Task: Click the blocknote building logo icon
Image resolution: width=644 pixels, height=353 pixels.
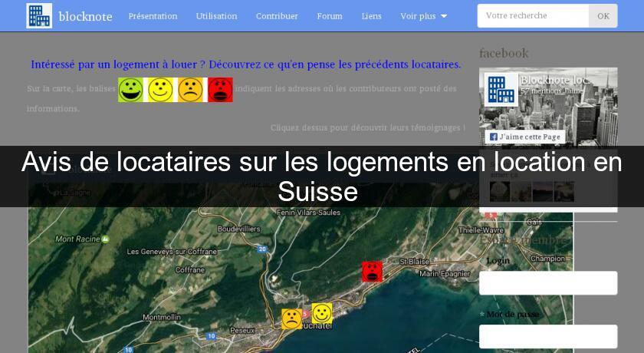Action: click(39, 15)
